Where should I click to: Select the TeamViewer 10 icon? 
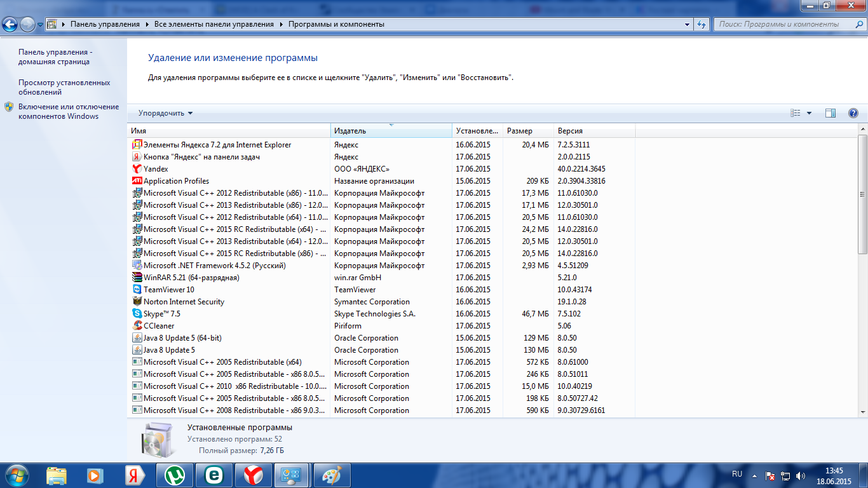click(x=137, y=290)
